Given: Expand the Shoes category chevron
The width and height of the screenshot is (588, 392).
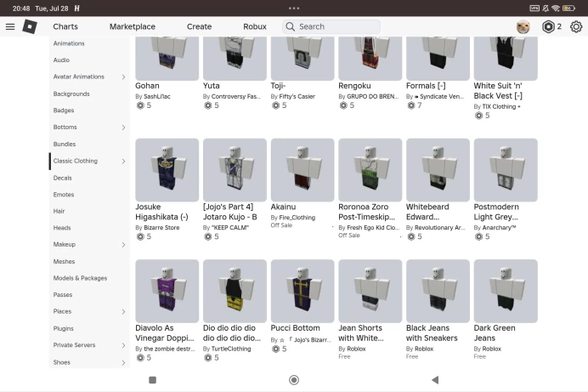Looking at the screenshot, I should pos(123,363).
